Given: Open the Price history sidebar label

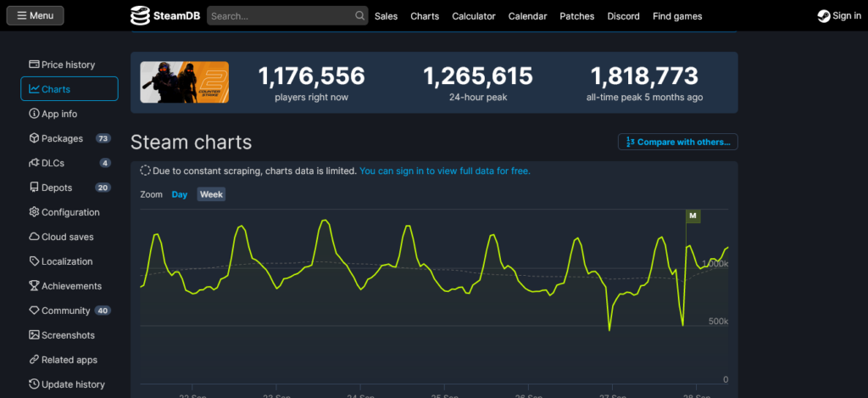Looking at the screenshot, I should pyautogui.click(x=68, y=64).
